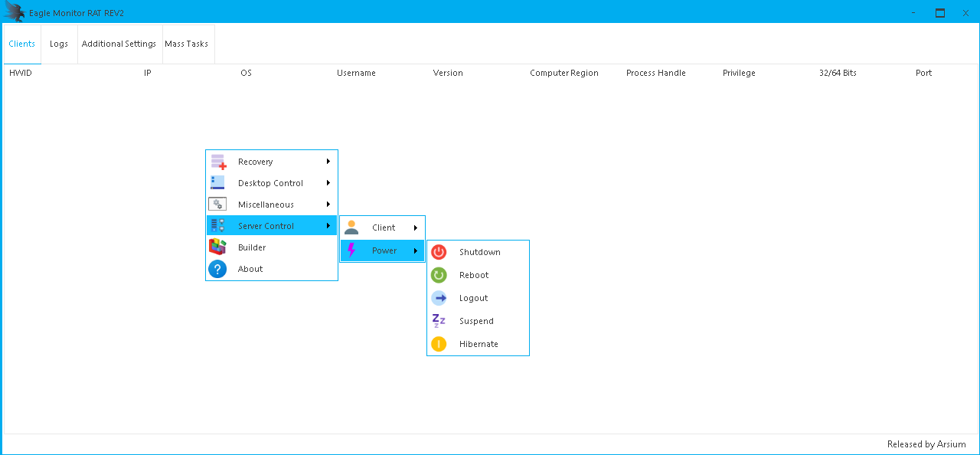Select the Additional Settings tab
Image resolution: width=980 pixels, height=455 pixels.
click(119, 44)
